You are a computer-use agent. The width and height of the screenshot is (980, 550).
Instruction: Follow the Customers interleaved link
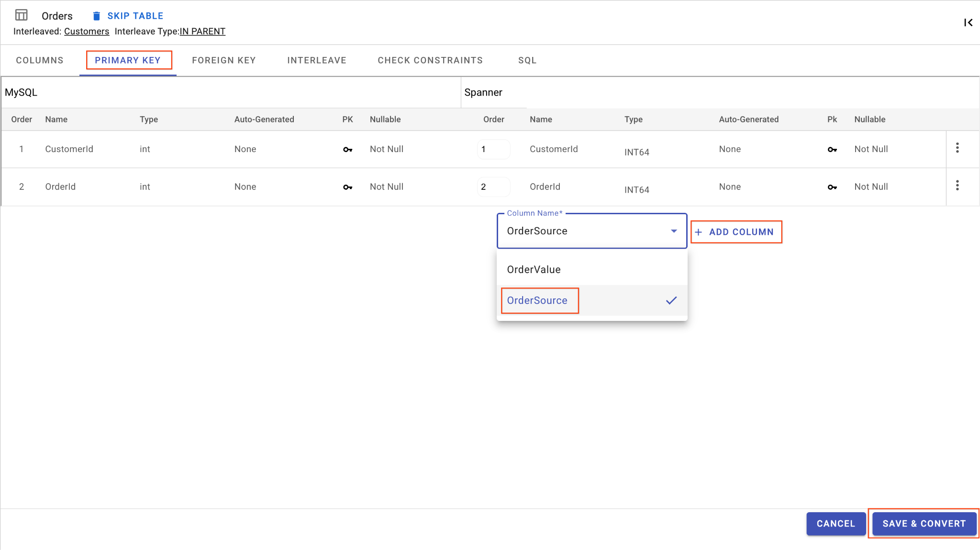click(87, 32)
